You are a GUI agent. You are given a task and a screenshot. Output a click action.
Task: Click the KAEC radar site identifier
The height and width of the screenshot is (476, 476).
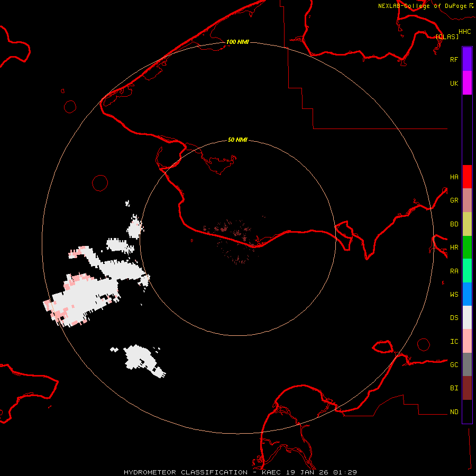[x=271, y=472]
